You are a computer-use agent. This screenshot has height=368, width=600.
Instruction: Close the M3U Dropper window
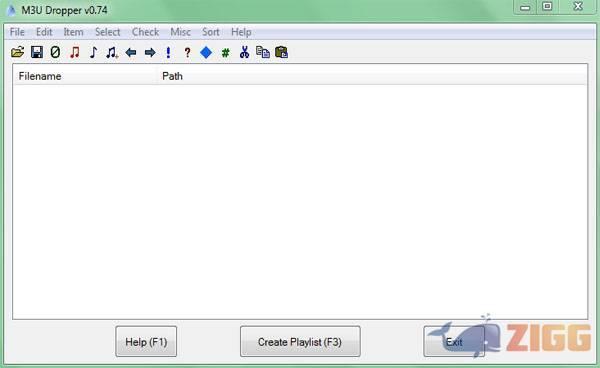pyautogui.click(x=578, y=7)
